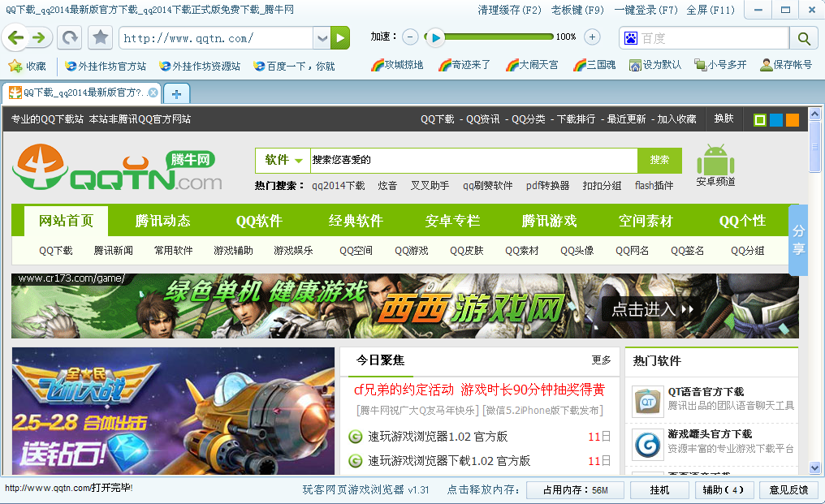Image resolution: width=825 pixels, height=504 pixels.
Task: Click the 加入收藏 header link
Action: [x=676, y=119]
